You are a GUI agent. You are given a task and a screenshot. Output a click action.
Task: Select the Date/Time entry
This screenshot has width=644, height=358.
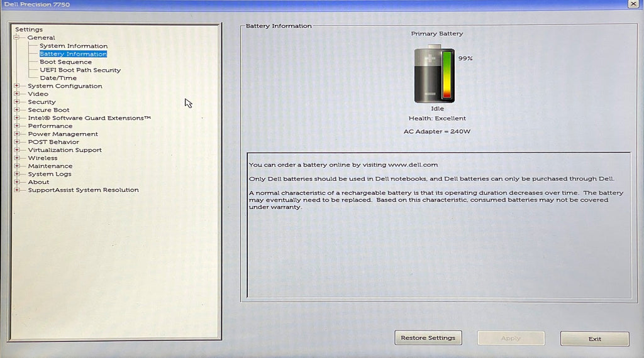58,79
